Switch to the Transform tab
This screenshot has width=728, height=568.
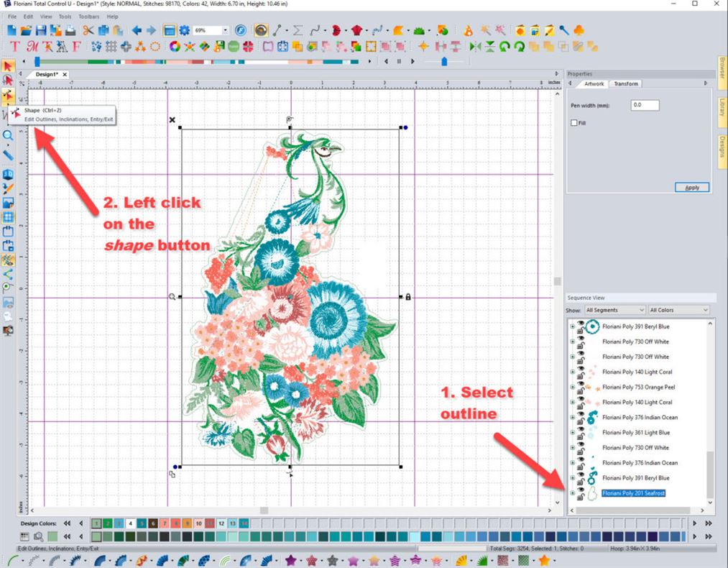(626, 83)
